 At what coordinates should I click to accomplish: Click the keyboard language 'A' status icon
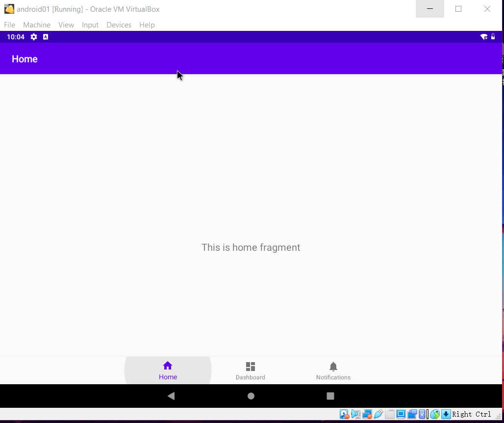point(46,37)
